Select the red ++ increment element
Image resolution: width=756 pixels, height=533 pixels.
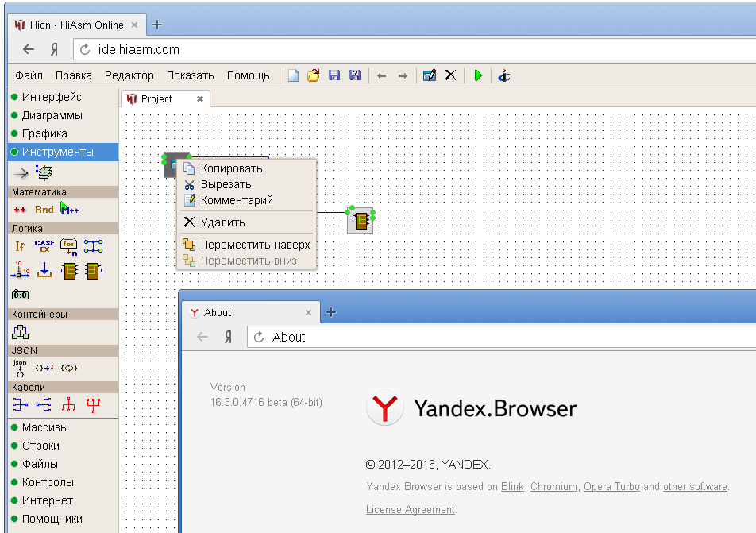click(20, 210)
